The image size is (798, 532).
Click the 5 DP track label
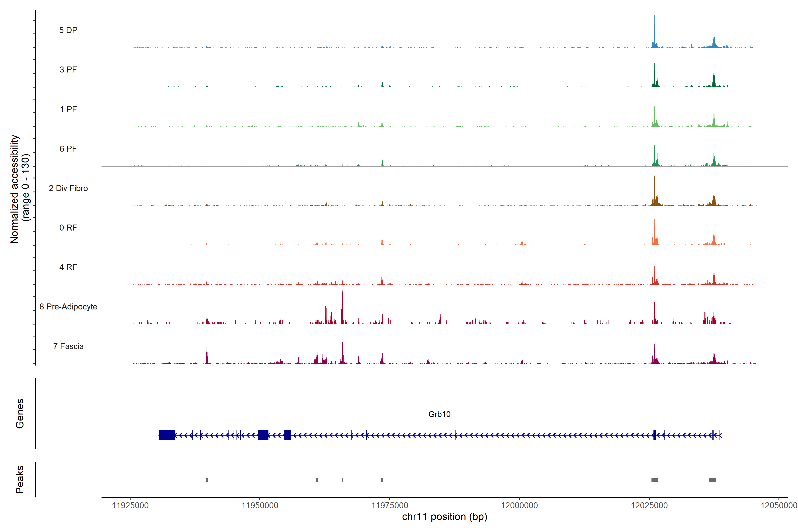(x=68, y=30)
